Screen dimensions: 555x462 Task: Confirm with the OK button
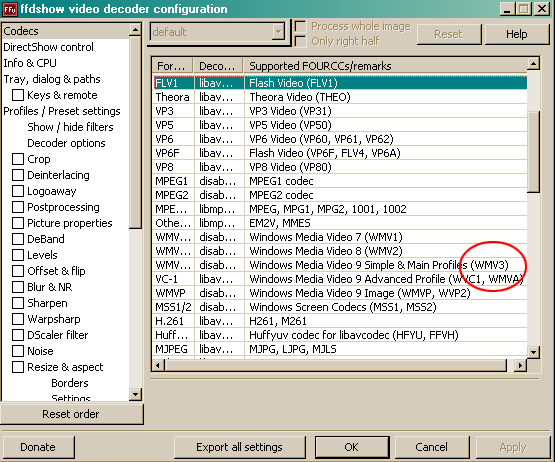[x=352, y=447]
